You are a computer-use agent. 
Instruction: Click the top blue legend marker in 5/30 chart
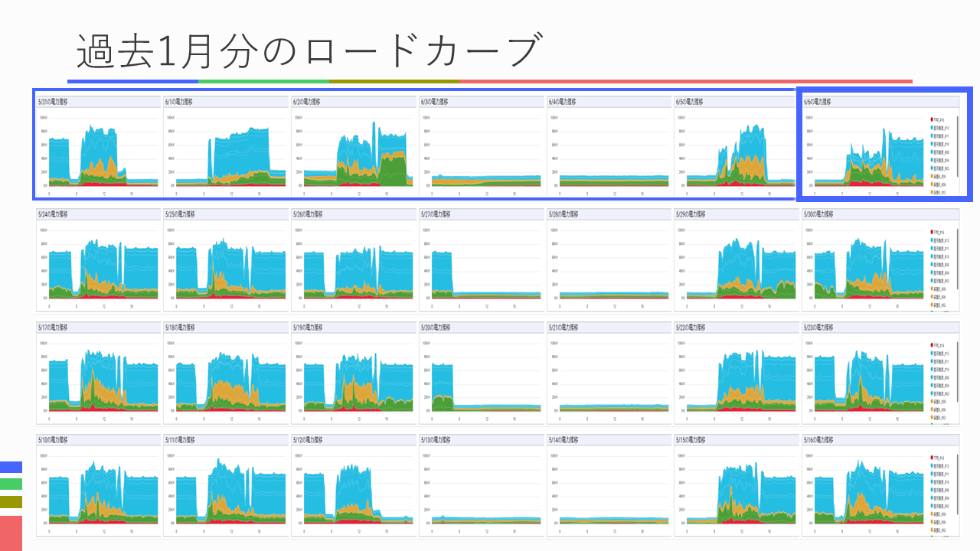[x=931, y=240]
